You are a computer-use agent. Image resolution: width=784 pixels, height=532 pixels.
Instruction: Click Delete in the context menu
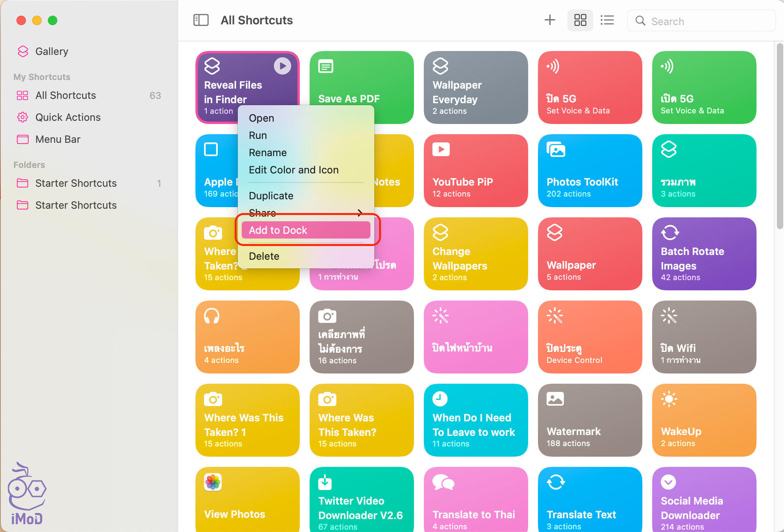tap(264, 256)
